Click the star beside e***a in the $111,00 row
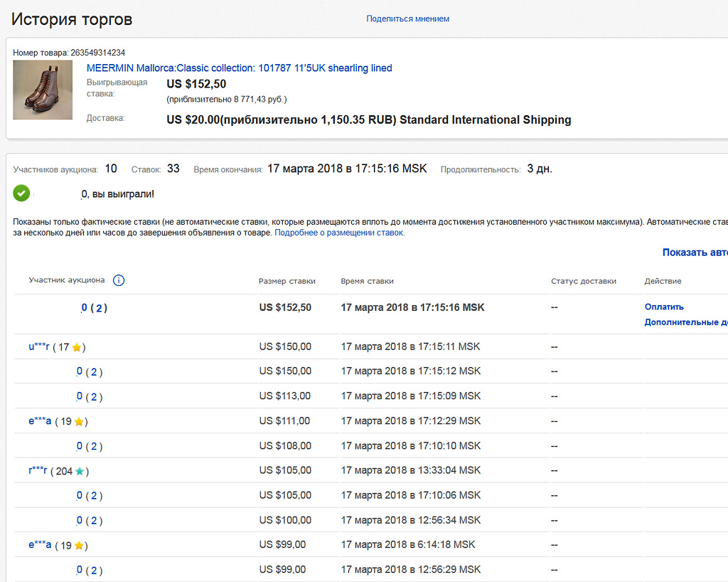Image resolution: width=728 pixels, height=582 pixels. pyautogui.click(x=79, y=422)
